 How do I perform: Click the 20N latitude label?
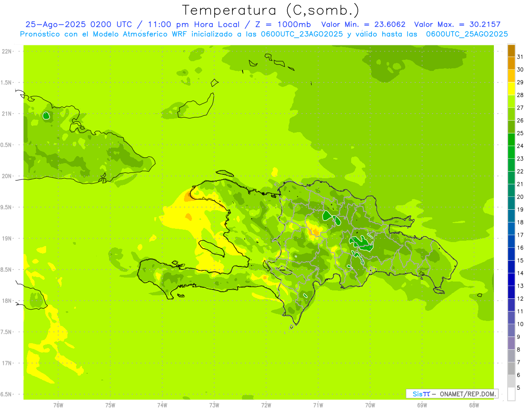pos(7,176)
